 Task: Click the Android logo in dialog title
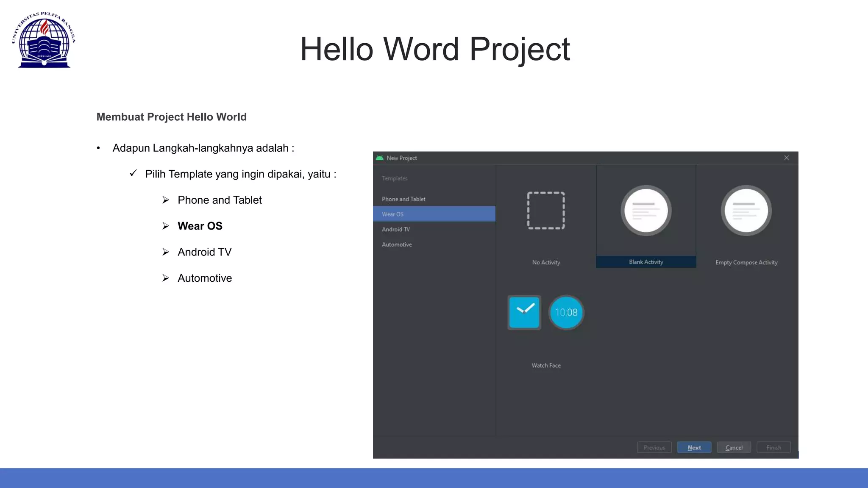[x=380, y=158]
